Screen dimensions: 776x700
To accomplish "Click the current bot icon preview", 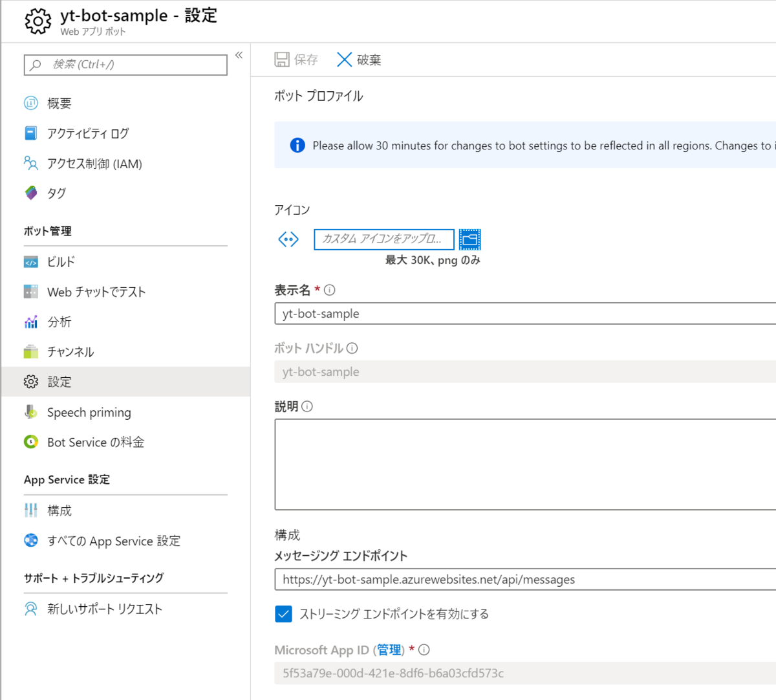I will coord(288,239).
